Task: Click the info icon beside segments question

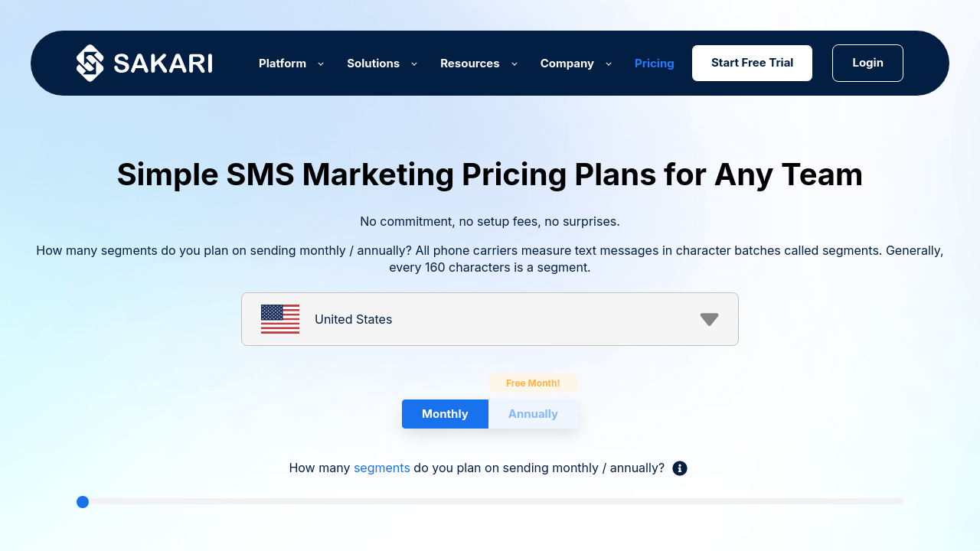Action: tap(680, 468)
